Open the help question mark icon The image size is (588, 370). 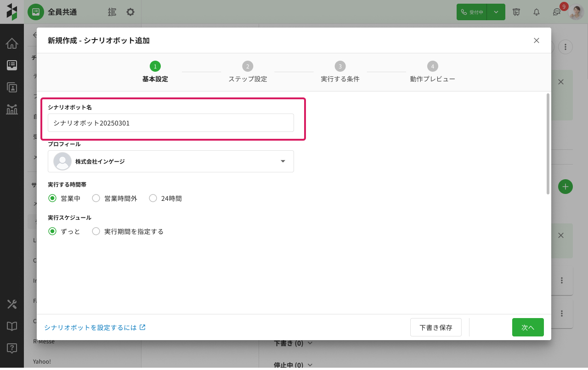coord(12,348)
